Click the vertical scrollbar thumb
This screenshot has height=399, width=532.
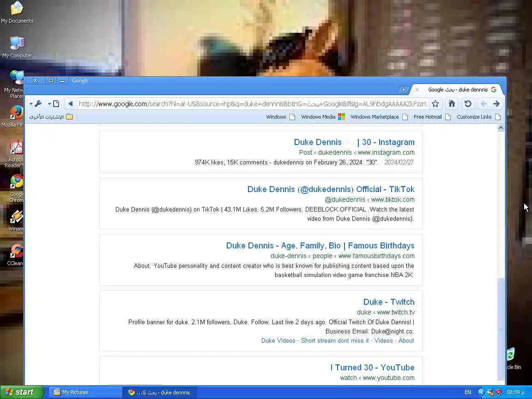point(501,328)
